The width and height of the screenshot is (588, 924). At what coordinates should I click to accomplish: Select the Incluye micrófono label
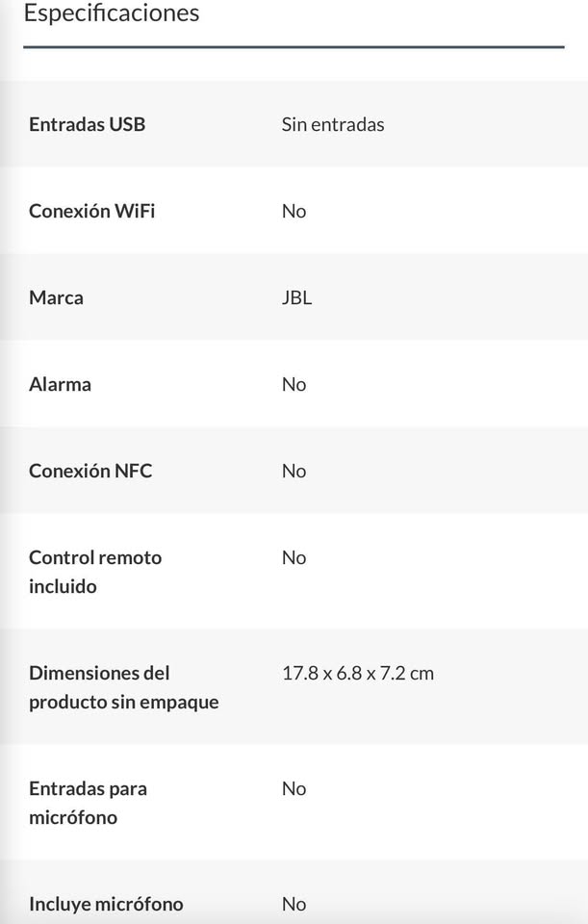coord(106,904)
